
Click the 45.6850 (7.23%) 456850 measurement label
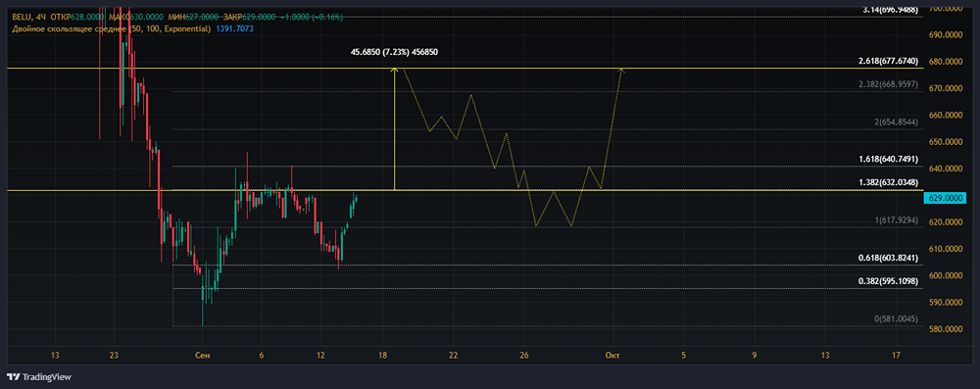coord(394,53)
